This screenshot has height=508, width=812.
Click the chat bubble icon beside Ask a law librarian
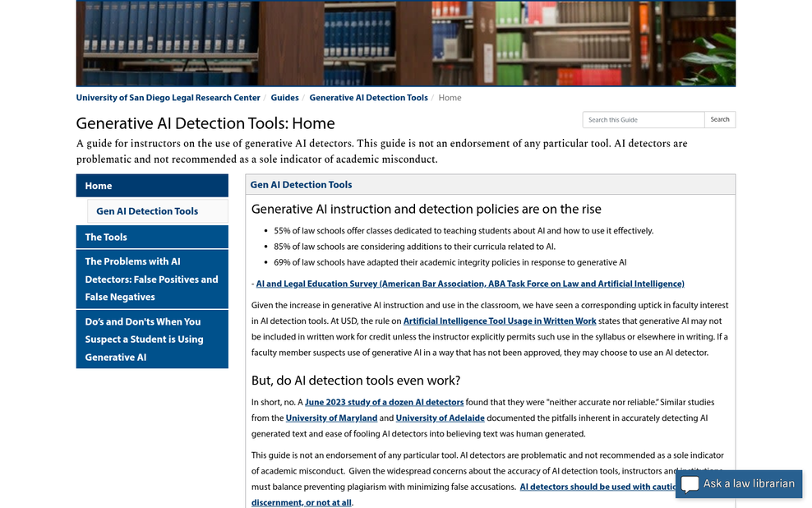(690, 484)
